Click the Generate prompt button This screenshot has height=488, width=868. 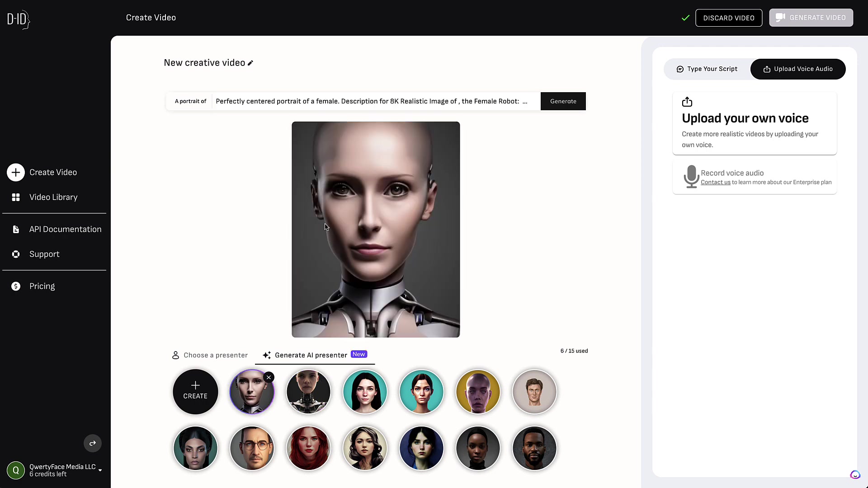click(563, 101)
